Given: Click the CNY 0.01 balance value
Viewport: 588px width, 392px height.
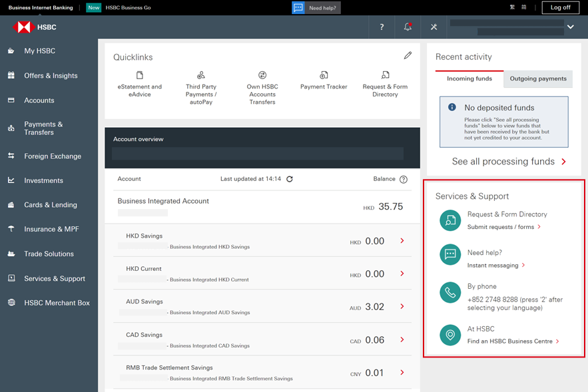Looking at the screenshot, I should coord(367,373).
